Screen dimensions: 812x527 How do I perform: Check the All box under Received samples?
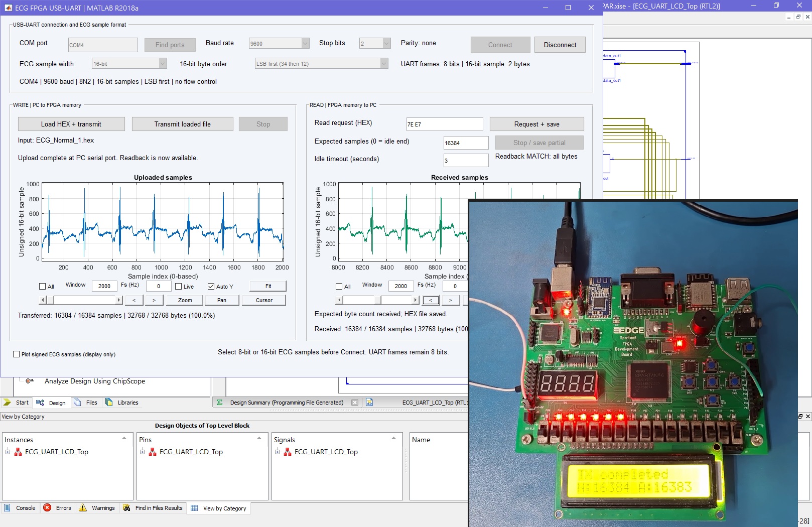click(x=339, y=287)
